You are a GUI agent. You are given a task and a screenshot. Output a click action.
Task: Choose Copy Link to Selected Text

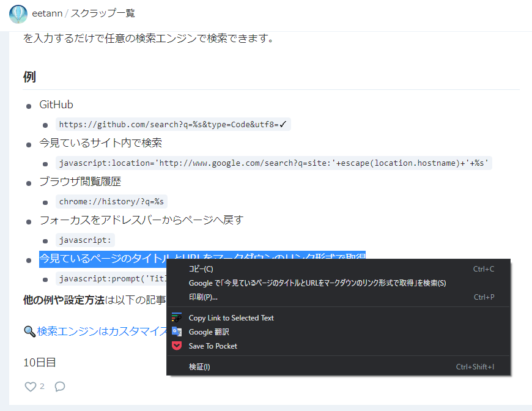pyautogui.click(x=338, y=317)
